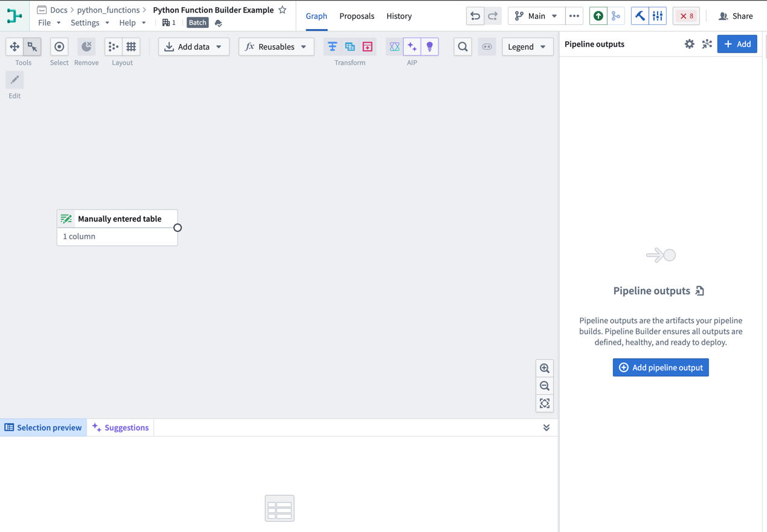The width and height of the screenshot is (767, 532).
Task: Add a transform using the blue Transform icon
Action: coord(332,46)
